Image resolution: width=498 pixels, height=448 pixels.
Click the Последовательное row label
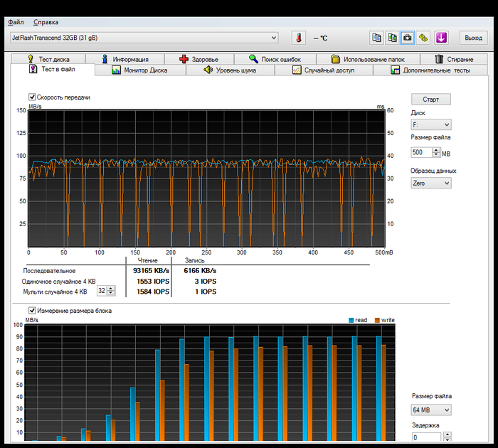coord(49,271)
